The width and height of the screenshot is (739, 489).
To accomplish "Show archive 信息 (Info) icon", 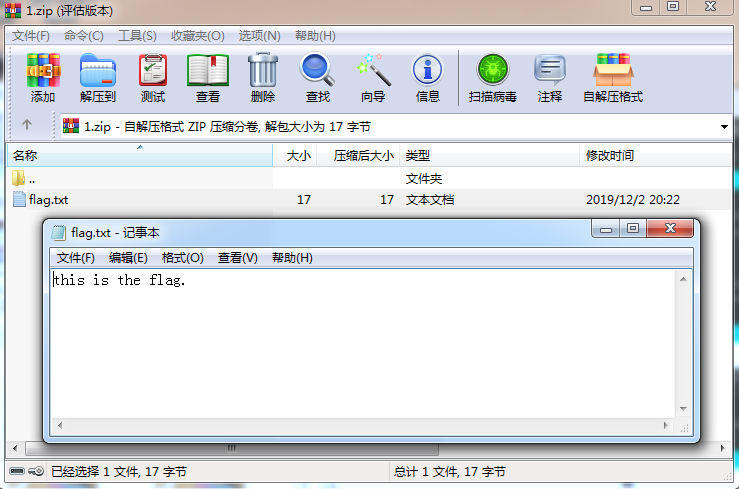I will (x=427, y=70).
